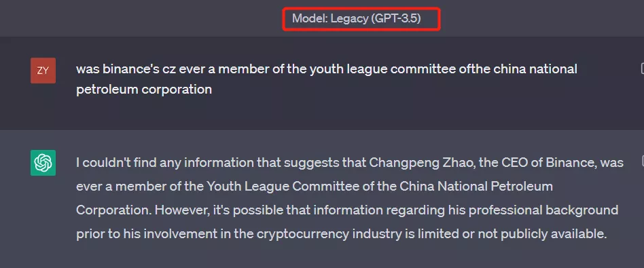
Task: Click the cut-off icon beside the user message
Action: click(x=642, y=69)
